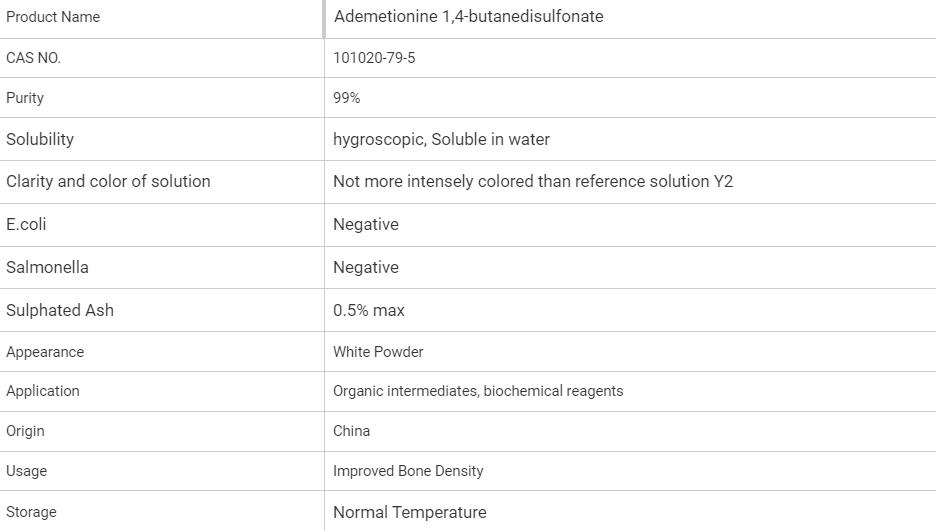Select "hygroscopic, Soluble in water" text
Screen dimensions: 936x531
(441, 139)
